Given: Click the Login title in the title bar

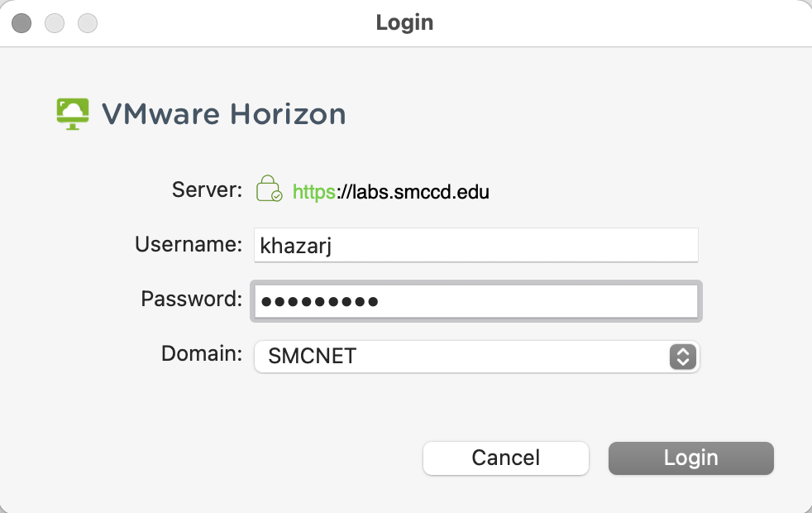Looking at the screenshot, I should (404, 23).
